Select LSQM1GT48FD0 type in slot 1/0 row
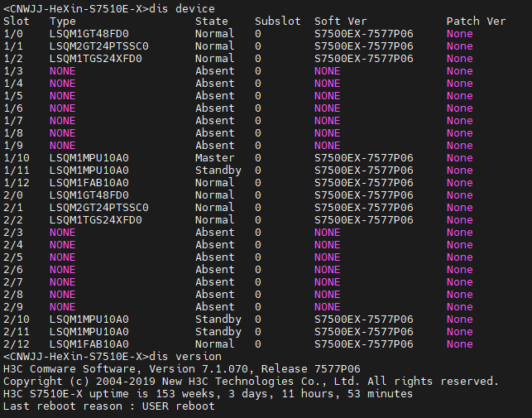This screenshot has width=532, height=418. pos(89,34)
